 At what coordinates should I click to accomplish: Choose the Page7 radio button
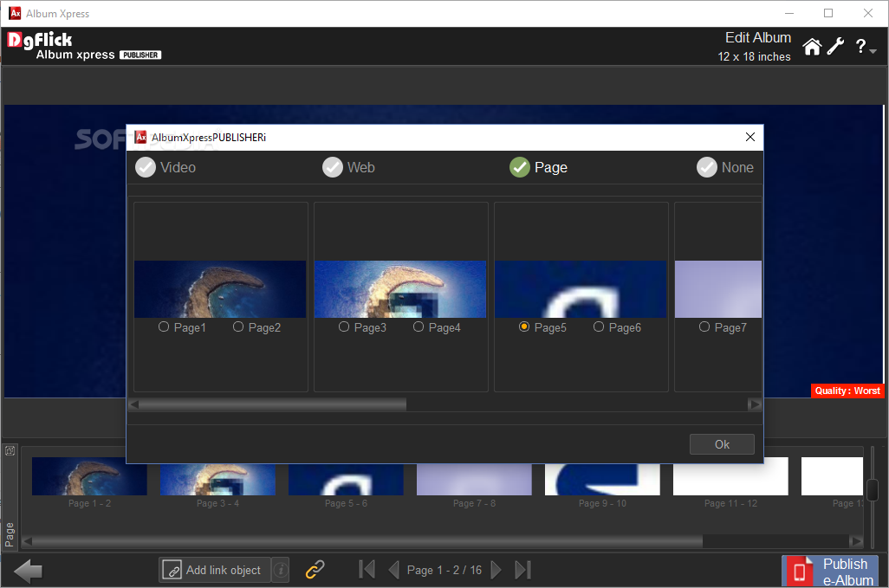(704, 326)
